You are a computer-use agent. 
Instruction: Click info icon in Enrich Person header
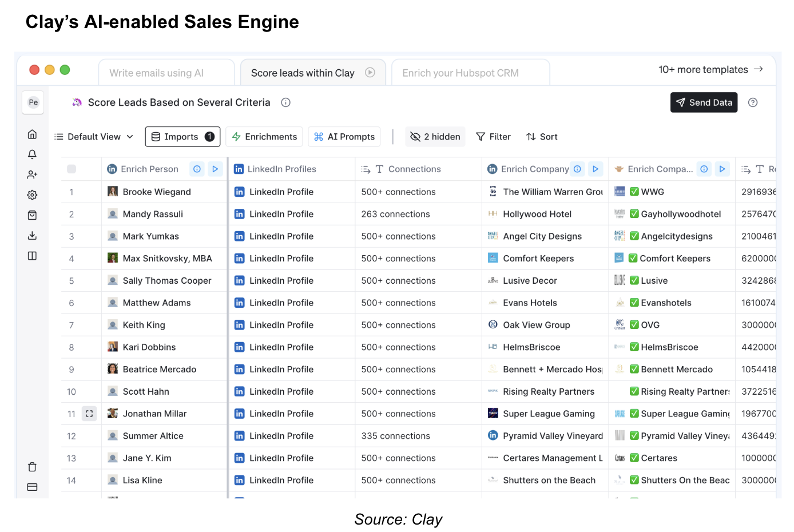pos(197,169)
